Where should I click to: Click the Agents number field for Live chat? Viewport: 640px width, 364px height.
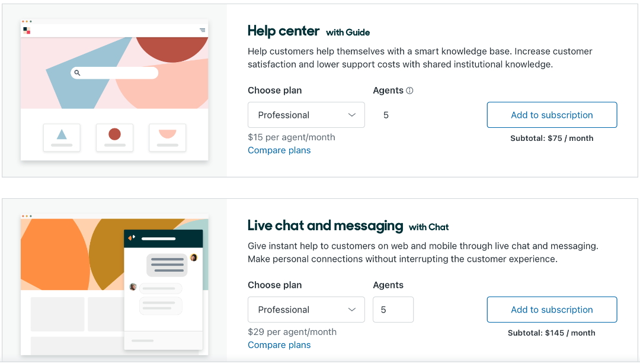393,310
